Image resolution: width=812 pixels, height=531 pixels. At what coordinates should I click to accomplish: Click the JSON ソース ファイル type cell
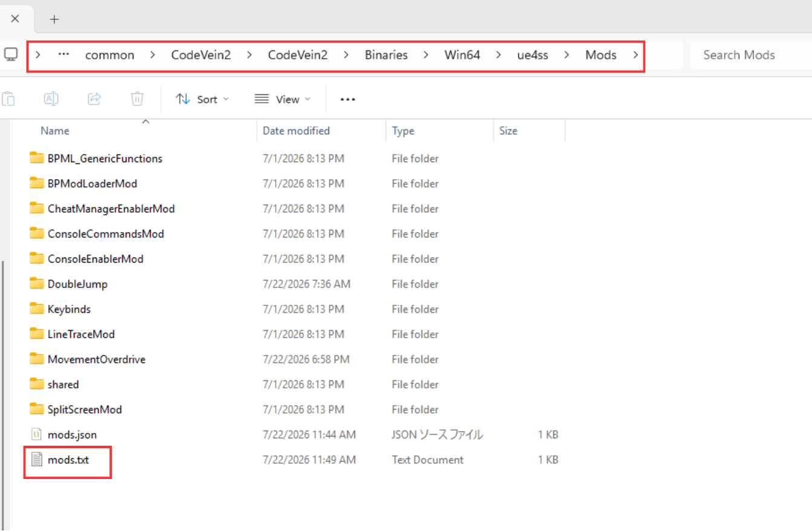pos(437,434)
